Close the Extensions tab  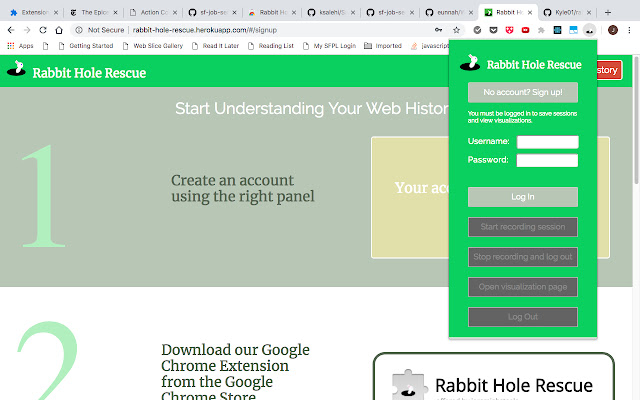[x=56, y=13]
